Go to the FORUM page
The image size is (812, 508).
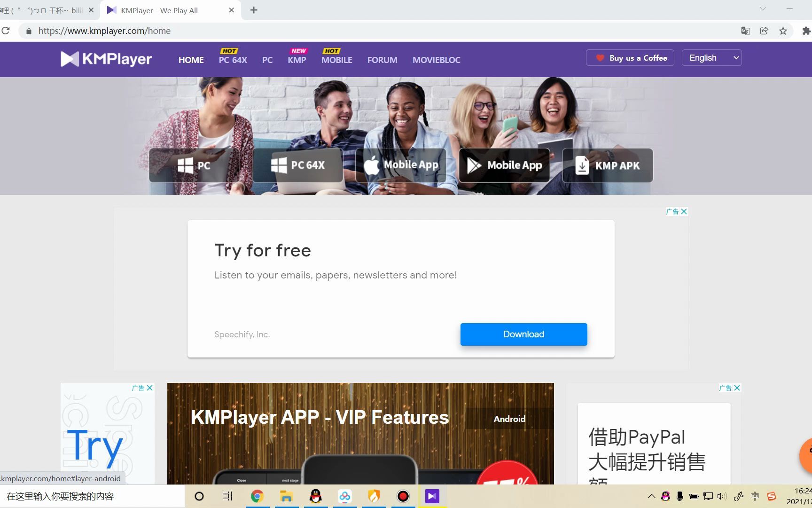(x=382, y=60)
